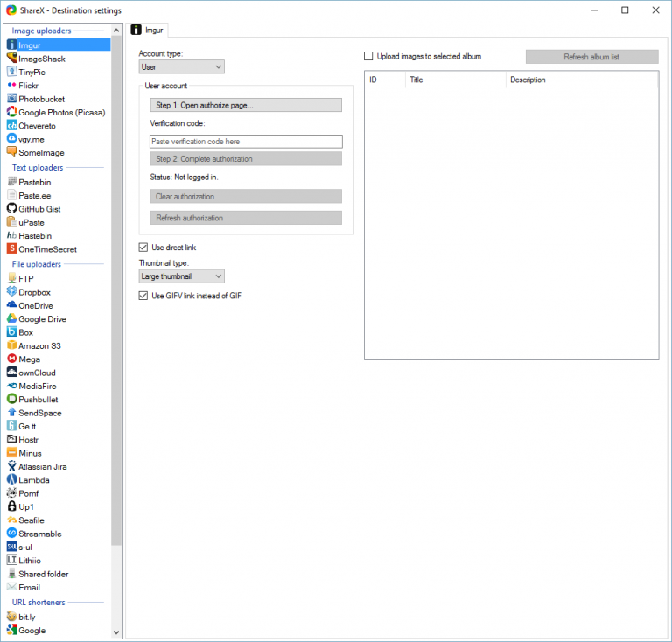Viewport: 672px width, 642px height.
Task: Select Box in file uploaders
Action: (x=20, y=332)
